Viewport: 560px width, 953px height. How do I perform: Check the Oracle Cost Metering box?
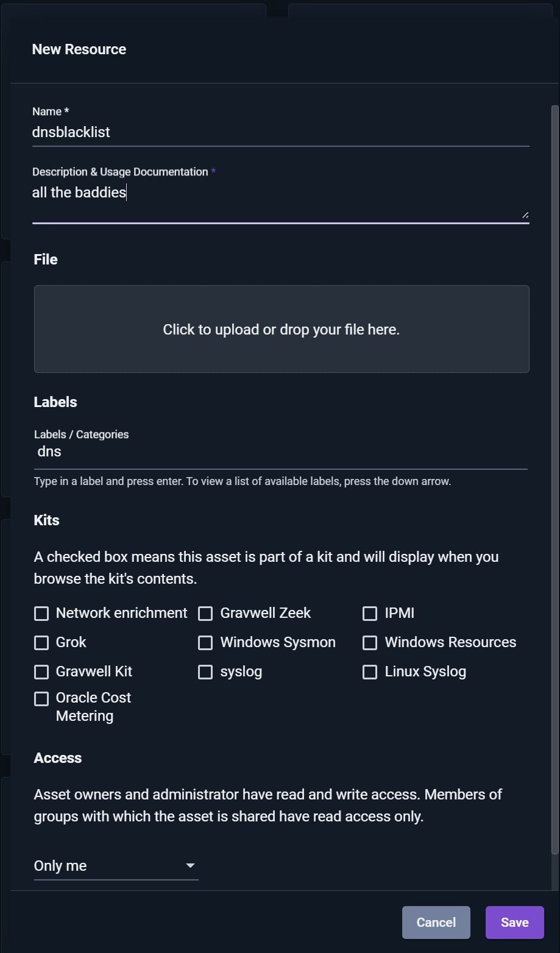pyautogui.click(x=41, y=699)
